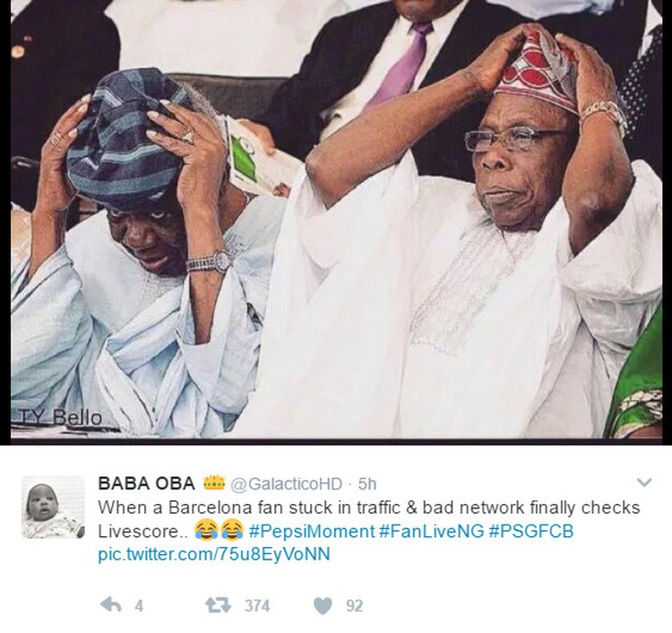The image size is (672, 633).
Task: Open the pic.twitter.com/75u8EyVoNN link
Action: click(x=214, y=554)
